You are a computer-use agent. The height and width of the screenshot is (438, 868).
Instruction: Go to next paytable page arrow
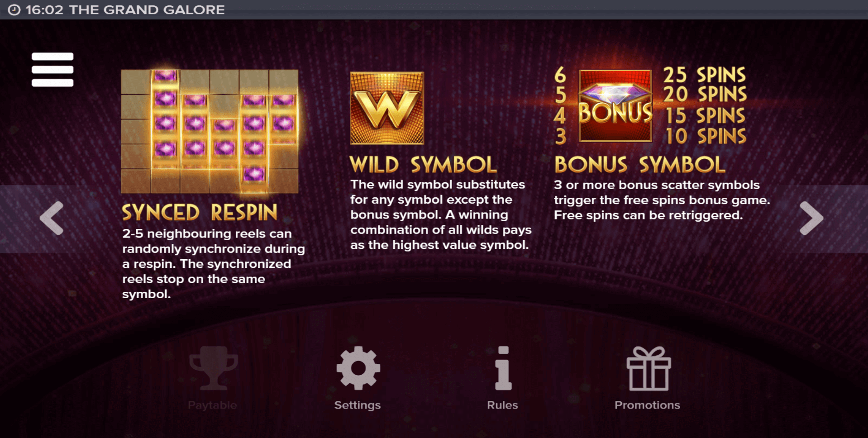pyautogui.click(x=811, y=218)
